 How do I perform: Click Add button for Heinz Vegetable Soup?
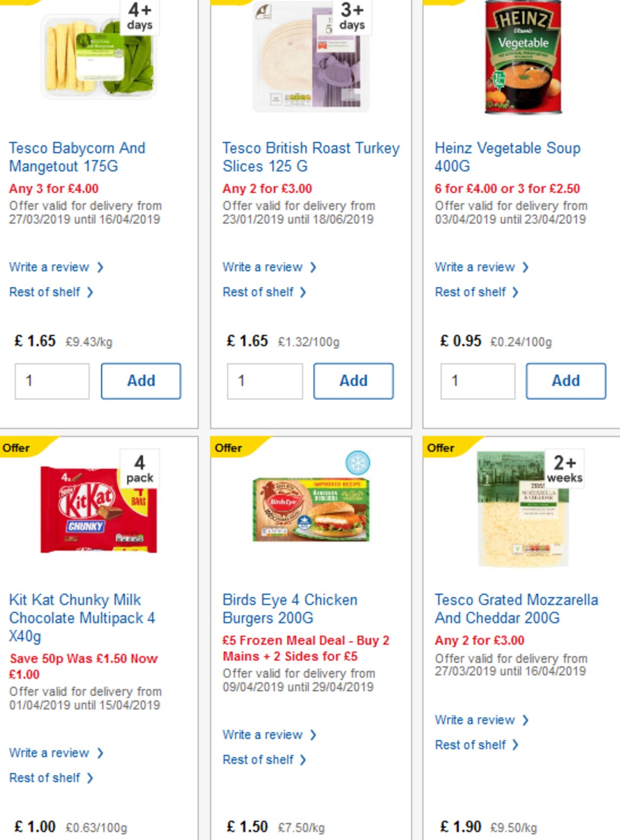click(x=566, y=381)
